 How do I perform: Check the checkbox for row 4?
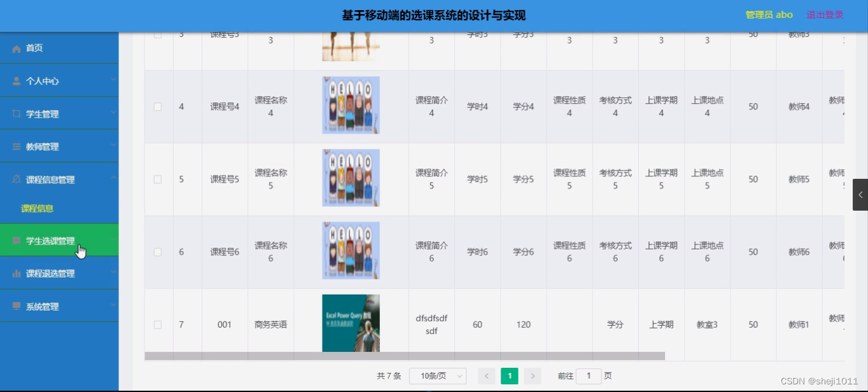[x=158, y=106]
